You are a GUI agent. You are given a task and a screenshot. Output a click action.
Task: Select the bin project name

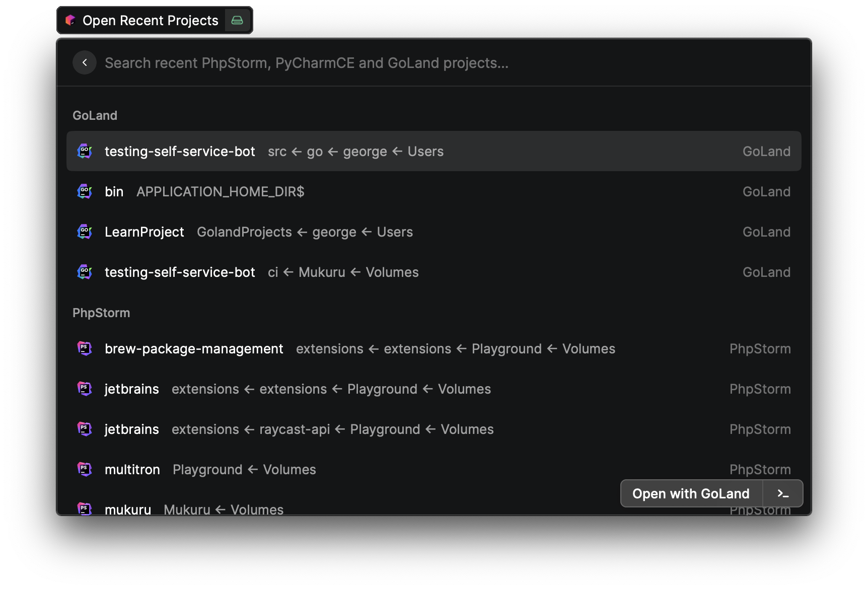point(114,192)
